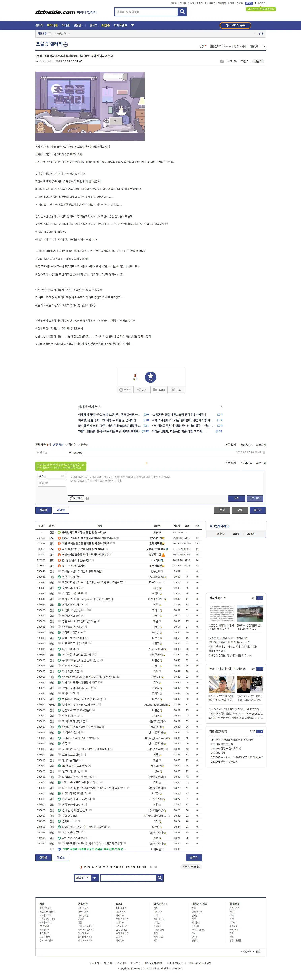The width and height of the screenshot is (301, 980).
Task: Click the 신고 report siren button
Action: point(176,389)
